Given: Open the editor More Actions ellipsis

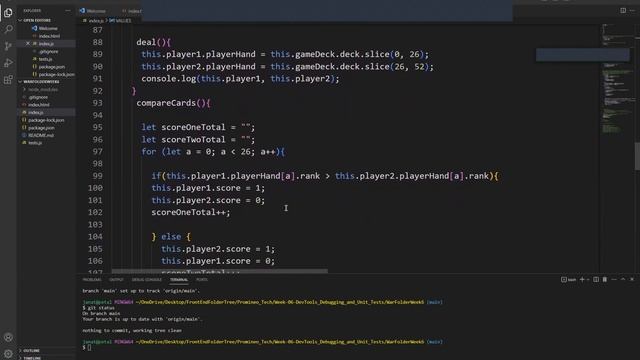Looking at the screenshot, I should tap(632, 10).
